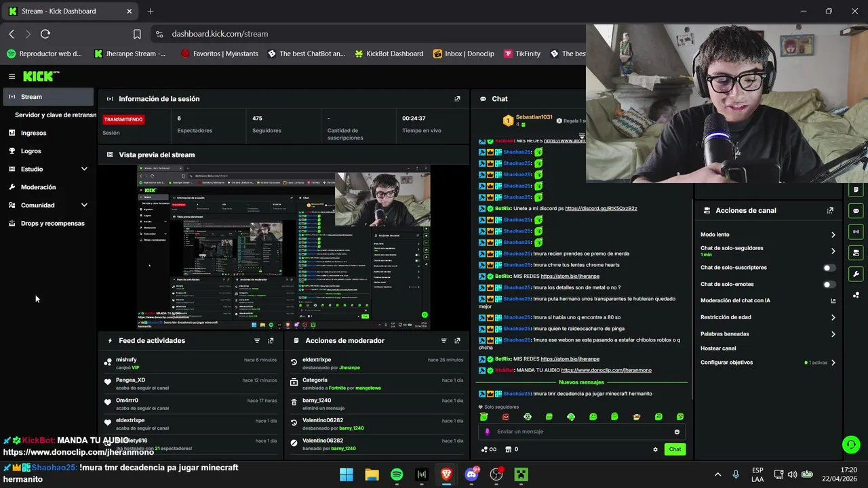This screenshot has height=488, width=868.
Task: Open Restricción de edad options arrow
Action: pos(833,317)
